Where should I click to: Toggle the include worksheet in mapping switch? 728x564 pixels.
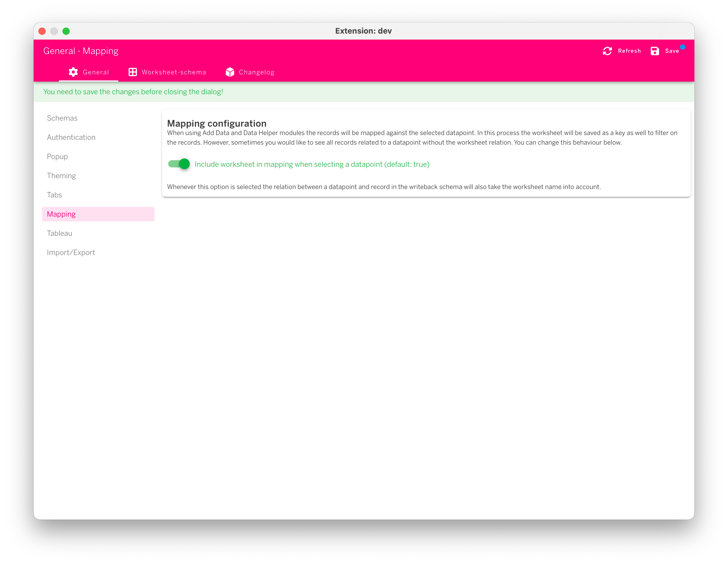tap(179, 164)
